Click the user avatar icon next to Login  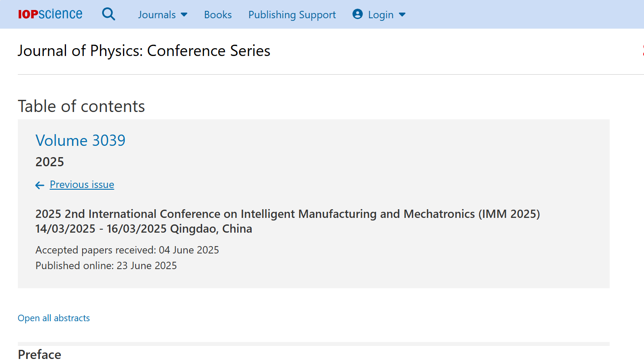tap(358, 14)
